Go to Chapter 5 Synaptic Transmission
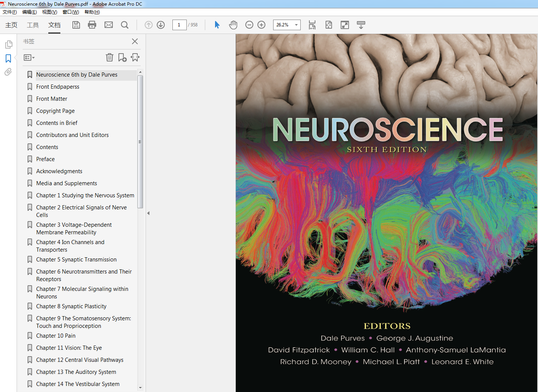Screen dimensions: 538x392 click(x=76, y=260)
